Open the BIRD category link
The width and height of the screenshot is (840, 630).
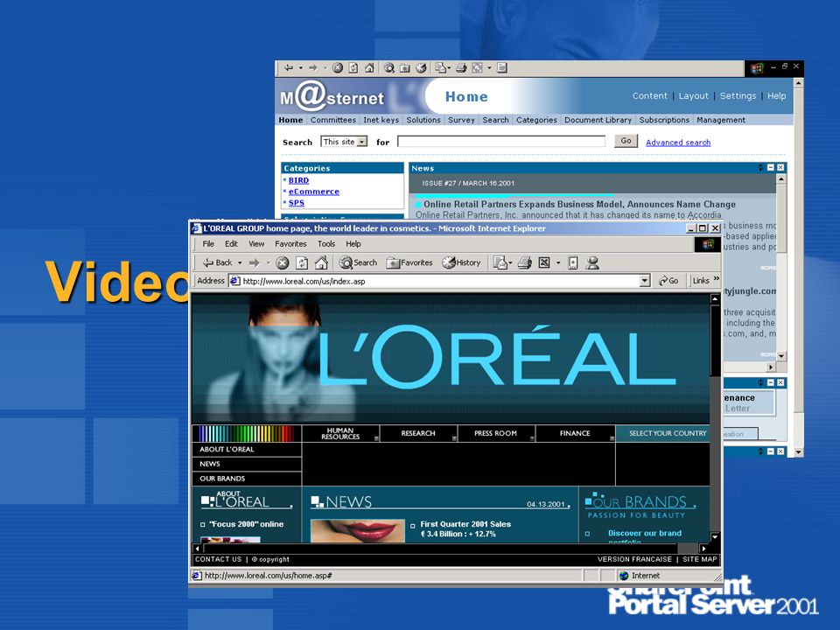[298, 180]
